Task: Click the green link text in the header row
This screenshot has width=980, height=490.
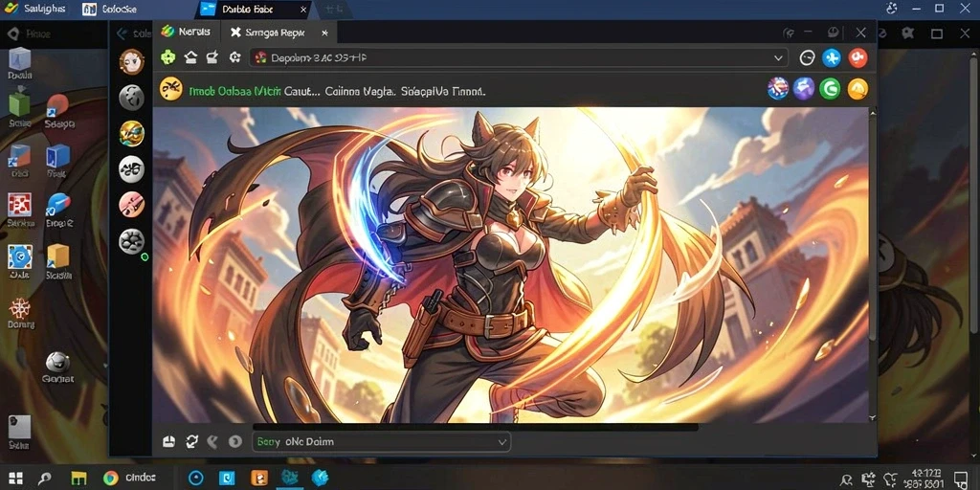Action: coord(234,91)
